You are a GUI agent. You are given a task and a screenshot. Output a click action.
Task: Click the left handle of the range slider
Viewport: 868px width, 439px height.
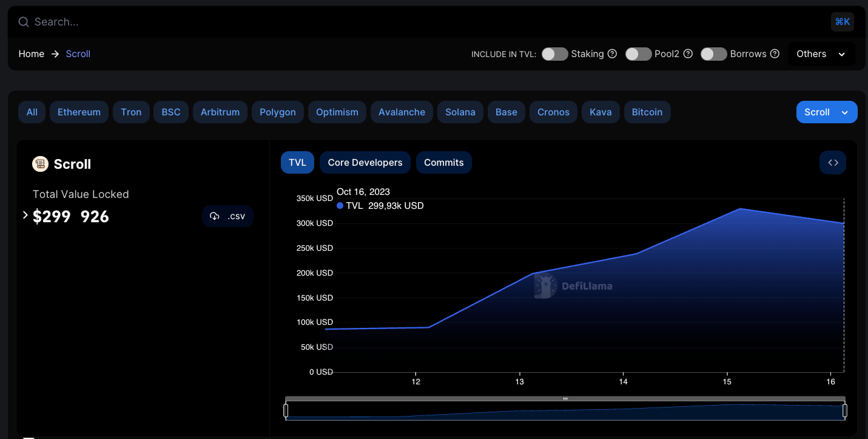click(x=286, y=410)
